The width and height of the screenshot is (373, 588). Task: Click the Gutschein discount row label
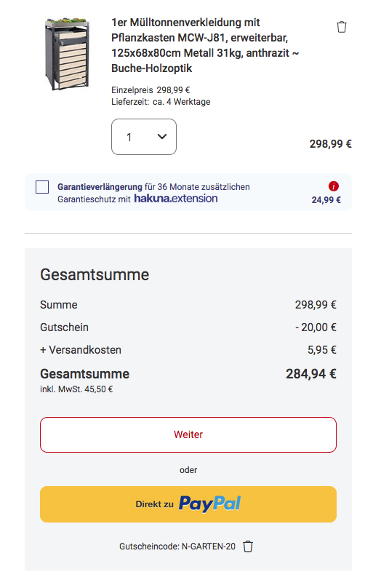click(64, 327)
